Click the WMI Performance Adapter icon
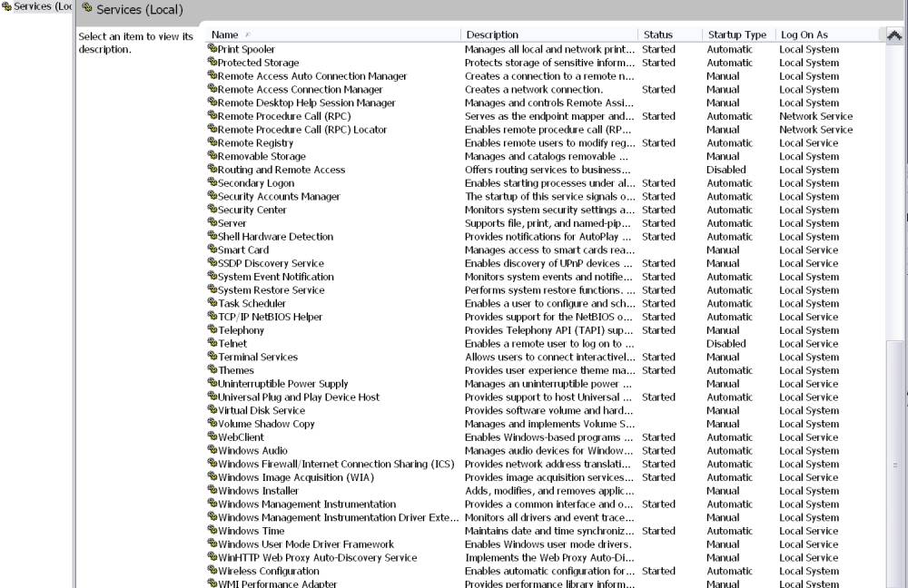 pos(212,583)
